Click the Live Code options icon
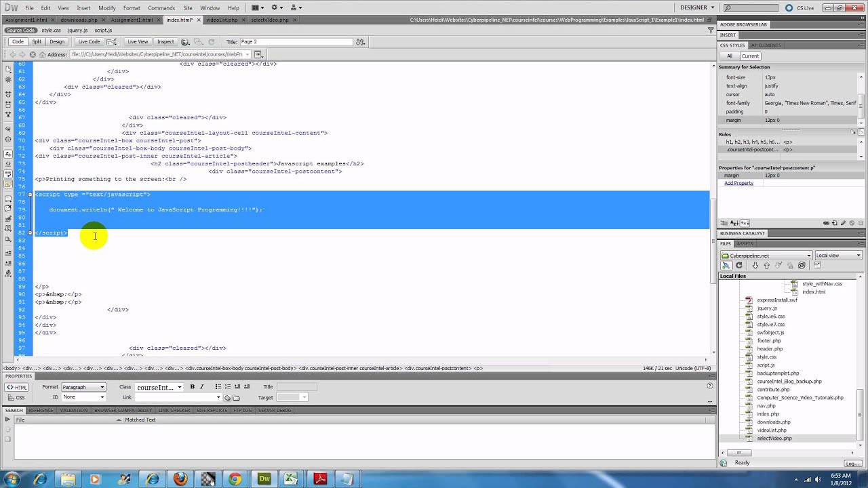Image resolution: width=868 pixels, height=488 pixels. coord(111,42)
